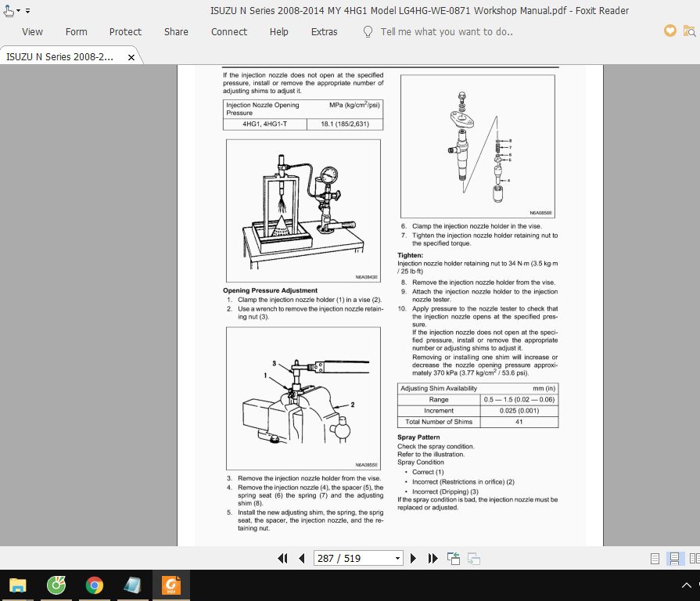Open the Help ribbon tab

coord(278,32)
